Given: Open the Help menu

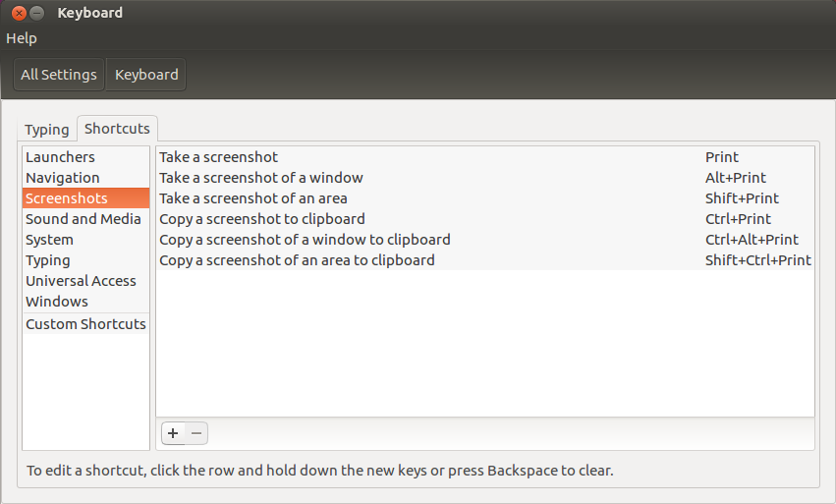Looking at the screenshot, I should pyautogui.click(x=22, y=38).
